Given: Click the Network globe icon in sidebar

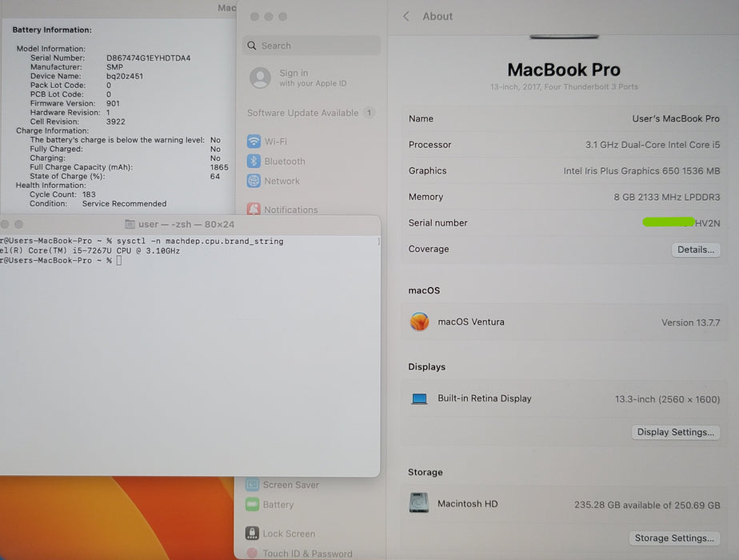Looking at the screenshot, I should click(254, 181).
